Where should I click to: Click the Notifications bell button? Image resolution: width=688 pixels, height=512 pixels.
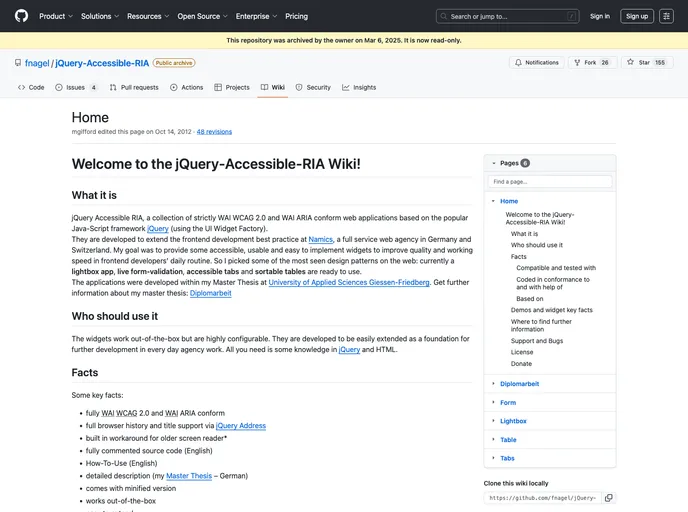coord(538,62)
